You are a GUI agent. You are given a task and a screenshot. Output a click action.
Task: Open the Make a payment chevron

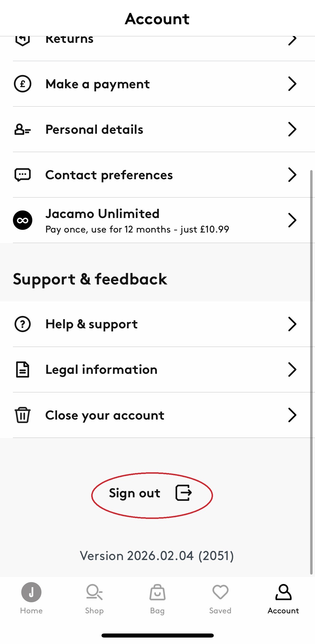(292, 84)
